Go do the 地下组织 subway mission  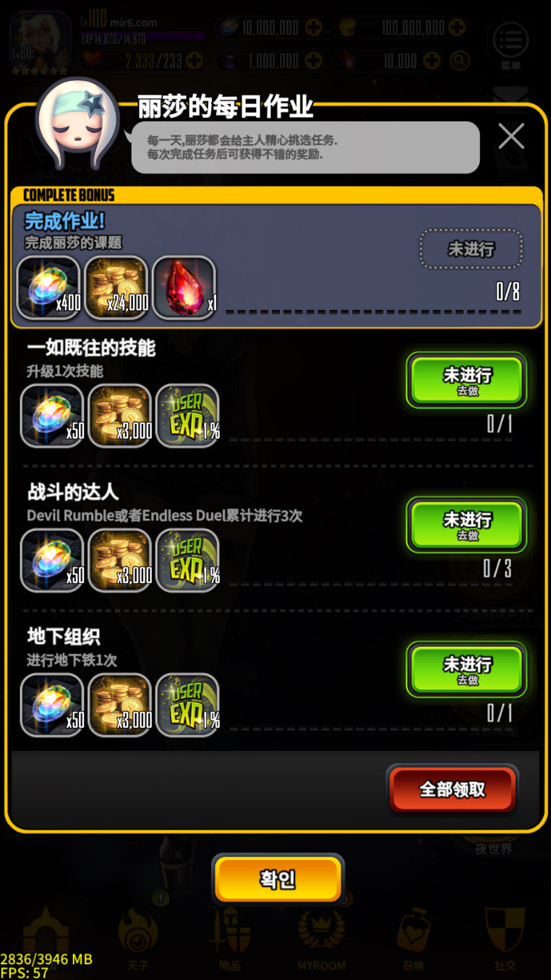click(466, 670)
